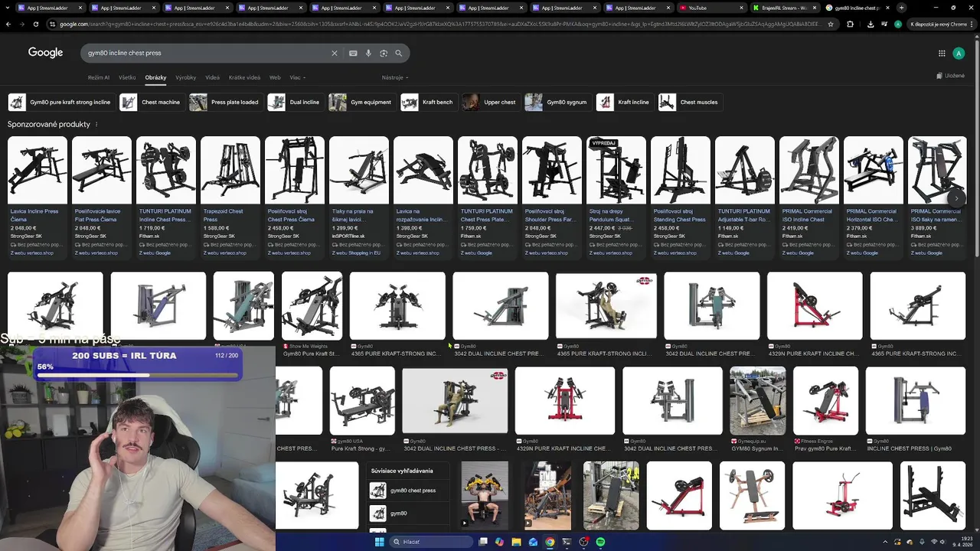This screenshot has width=980, height=551.
Task: Select Dual incline filter chip
Action: pyautogui.click(x=296, y=102)
